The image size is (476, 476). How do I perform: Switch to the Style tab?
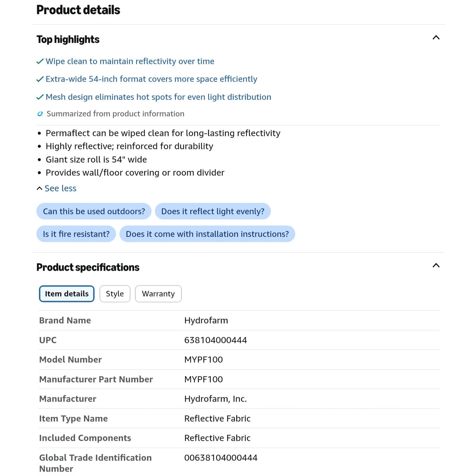click(115, 294)
